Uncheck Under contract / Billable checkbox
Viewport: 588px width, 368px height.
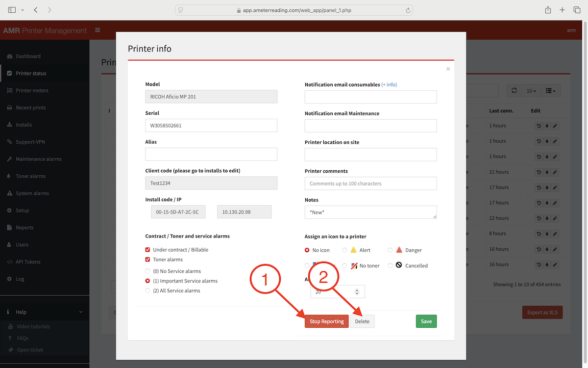click(x=148, y=250)
